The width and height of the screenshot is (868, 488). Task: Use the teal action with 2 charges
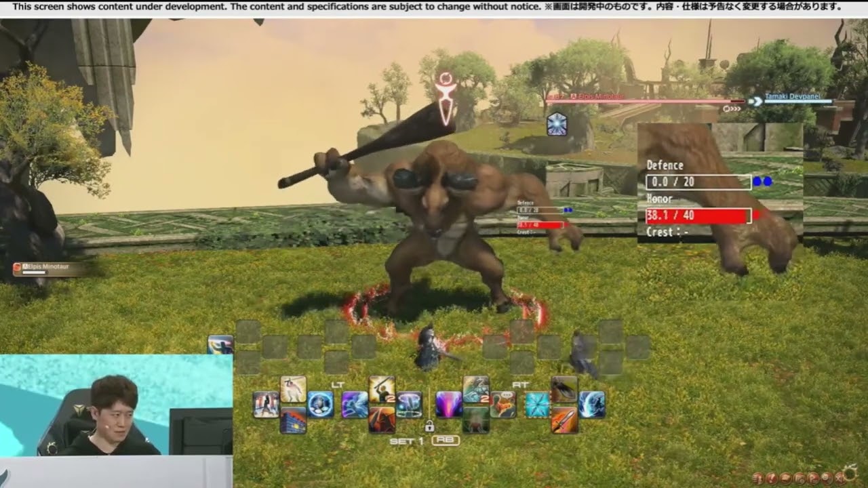(476, 389)
